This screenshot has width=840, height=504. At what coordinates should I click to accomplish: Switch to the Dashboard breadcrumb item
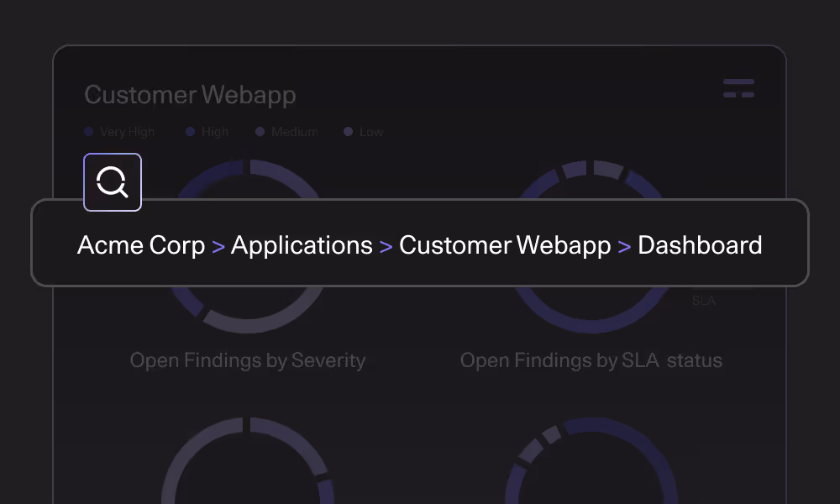[x=700, y=245]
